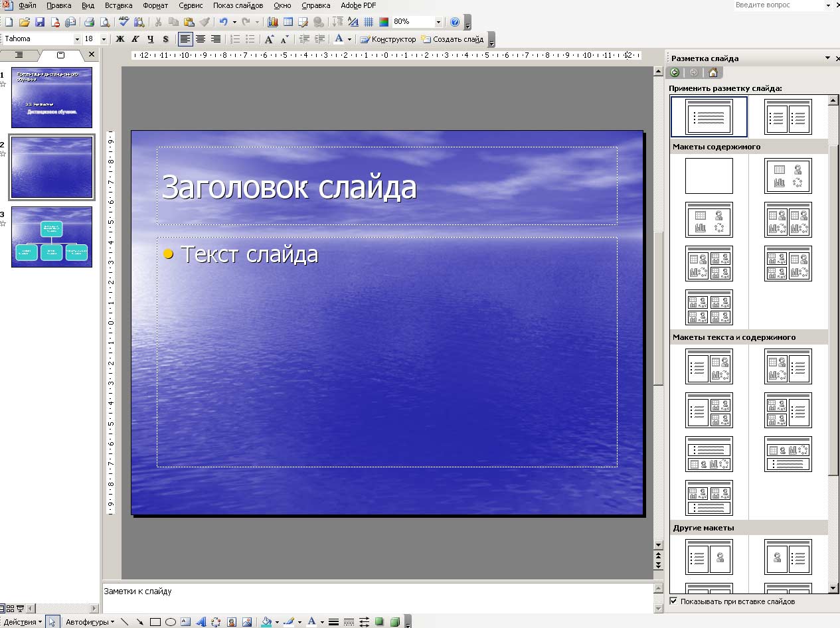The height and width of the screenshot is (628, 840).
Task: Open the Формат menu
Action: tap(155, 5)
